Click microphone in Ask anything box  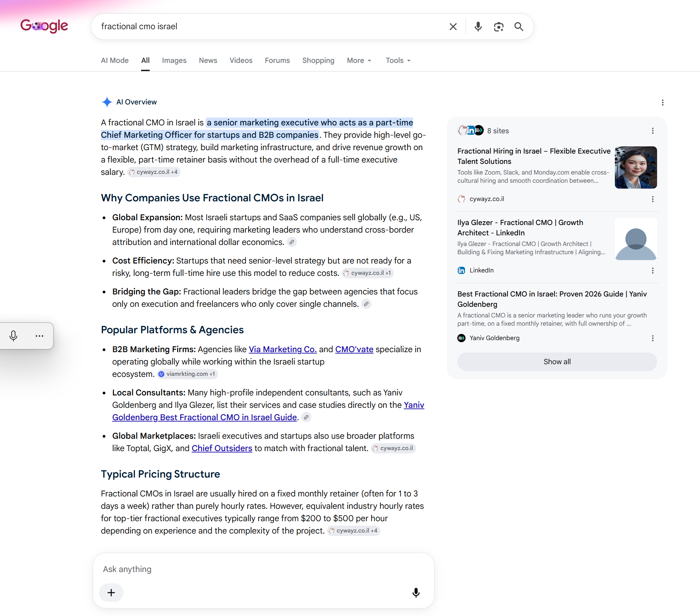416,592
